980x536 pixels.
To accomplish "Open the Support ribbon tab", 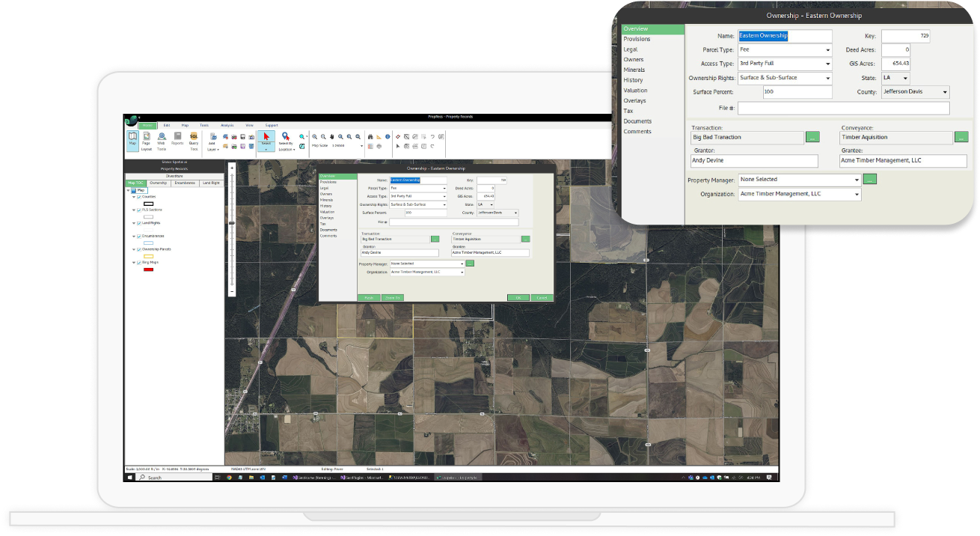I will [272, 125].
